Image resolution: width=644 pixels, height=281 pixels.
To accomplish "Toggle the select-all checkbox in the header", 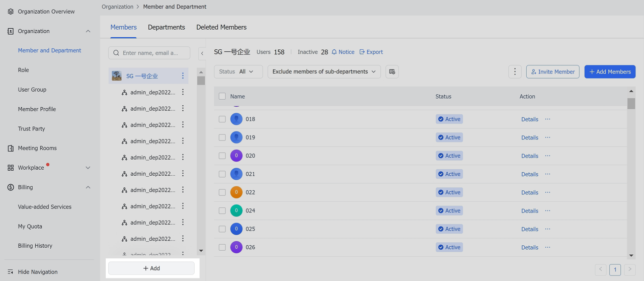I will (x=222, y=96).
